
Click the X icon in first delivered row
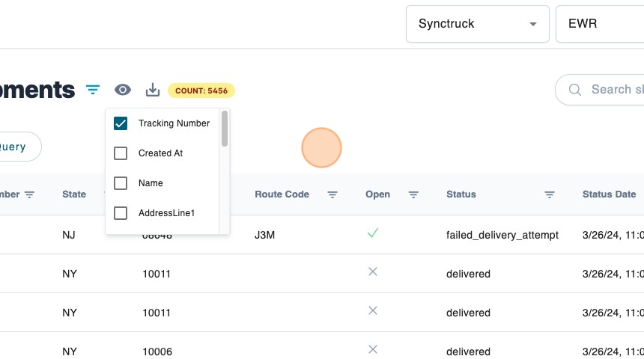(373, 272)
